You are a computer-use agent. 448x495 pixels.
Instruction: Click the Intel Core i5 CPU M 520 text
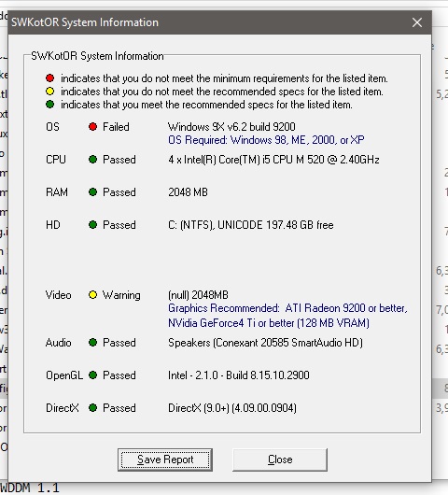click(x=273, y=160)
